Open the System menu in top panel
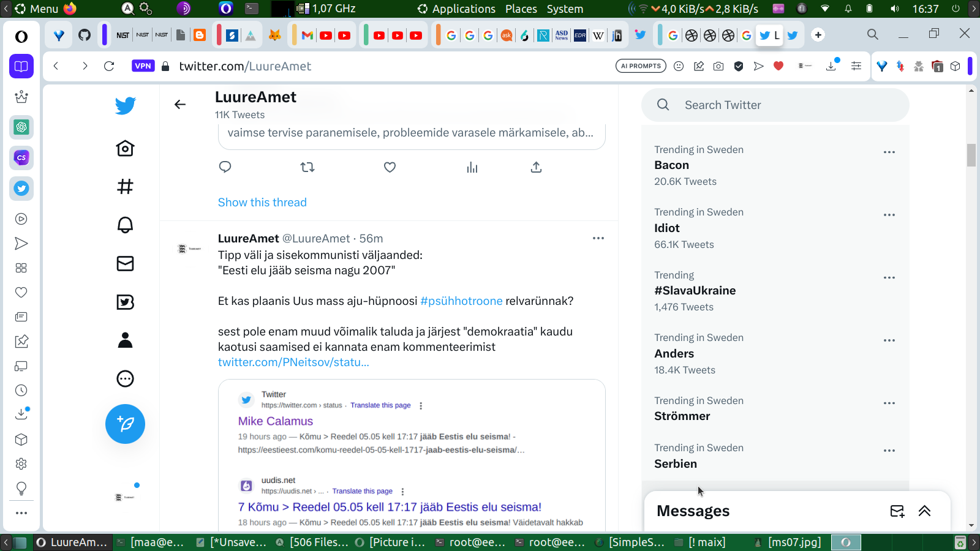The image size is (980, 551). tap(565, 9)
